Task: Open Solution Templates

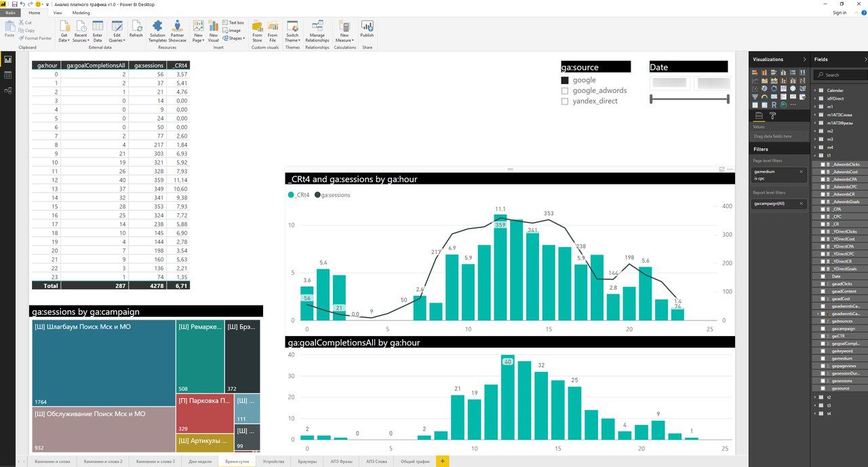Action: [157, 31]
